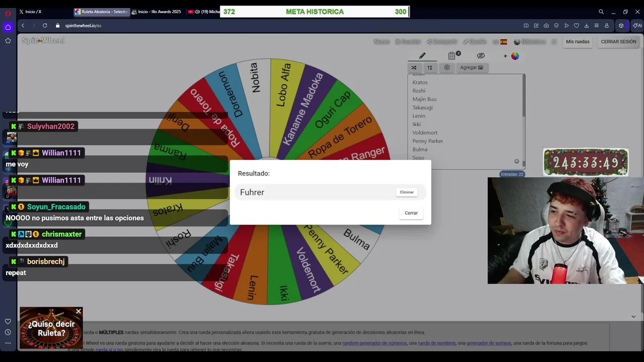Image resolution: width=644 pixels, height=362 pixels.
Task: Open the Biblioteca menu item
Action: pos(530,42)
